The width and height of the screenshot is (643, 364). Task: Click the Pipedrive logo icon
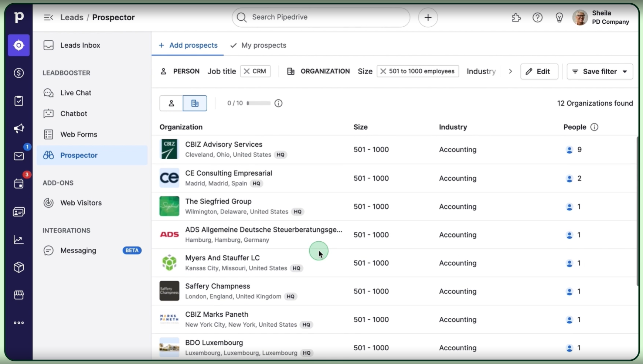19,17
